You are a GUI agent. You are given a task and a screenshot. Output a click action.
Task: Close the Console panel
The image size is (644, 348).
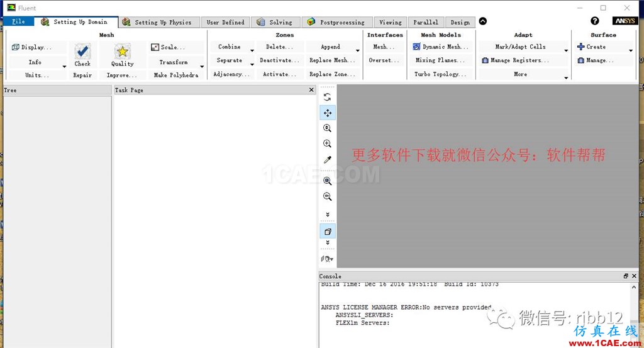pos(634,276)
